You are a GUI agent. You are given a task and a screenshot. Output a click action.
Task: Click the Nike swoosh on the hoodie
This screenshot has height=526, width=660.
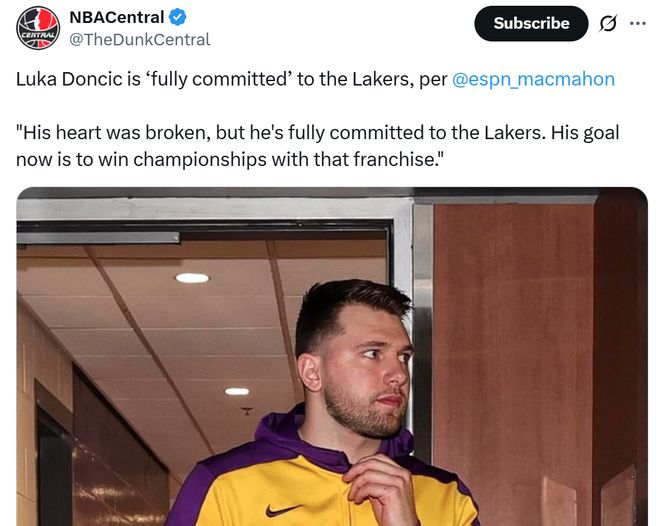pyautogui.click(x=279, y=510)
